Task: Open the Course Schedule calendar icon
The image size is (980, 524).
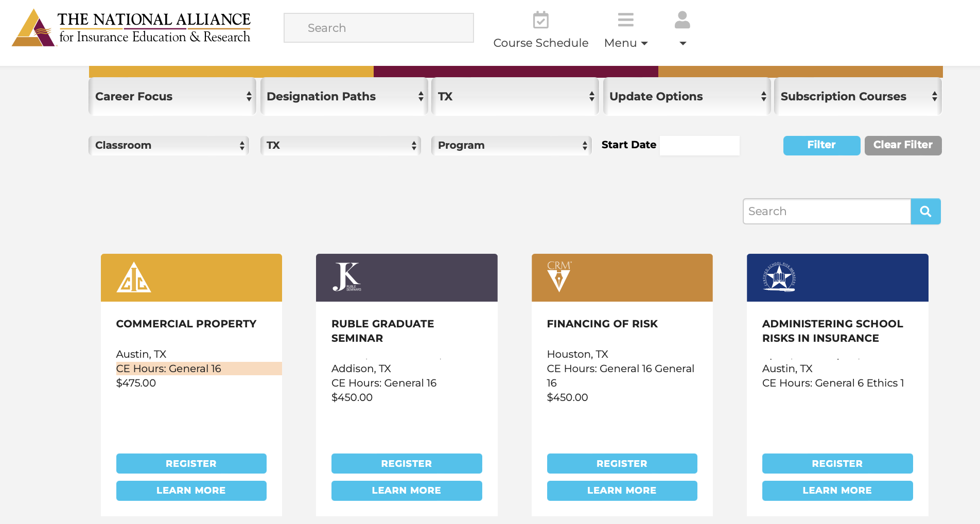Action: (x=540, y=20)
